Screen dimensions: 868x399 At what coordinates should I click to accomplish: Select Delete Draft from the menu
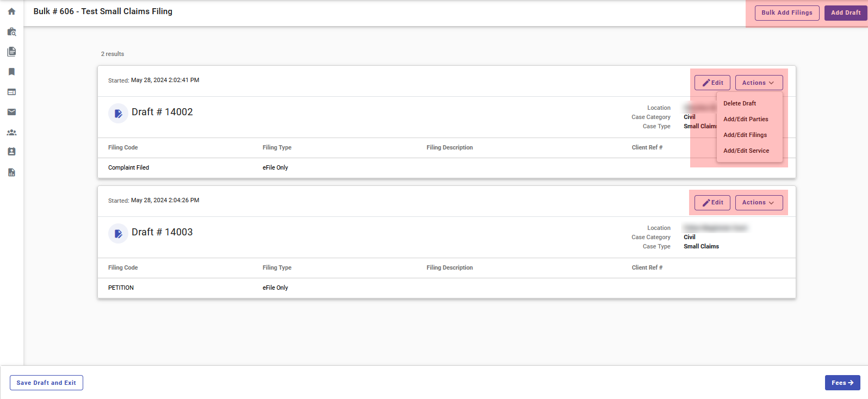[x=740, y=103]
